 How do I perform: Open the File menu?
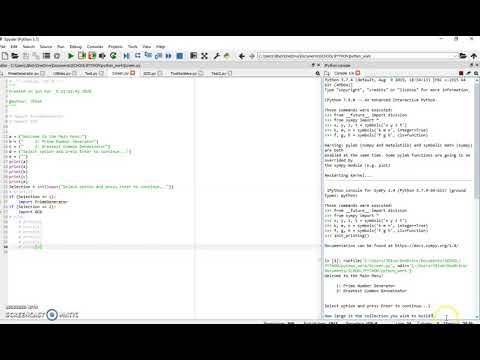(3, 47)
